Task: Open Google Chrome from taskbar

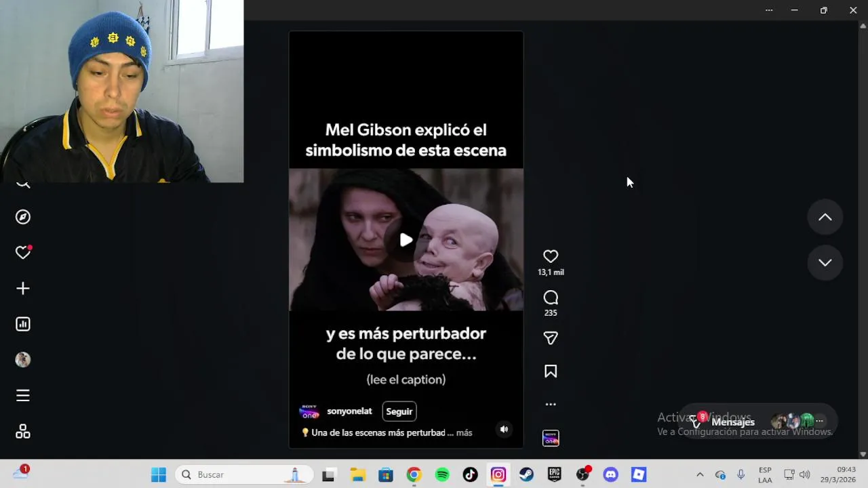Action: click(414, 474)
